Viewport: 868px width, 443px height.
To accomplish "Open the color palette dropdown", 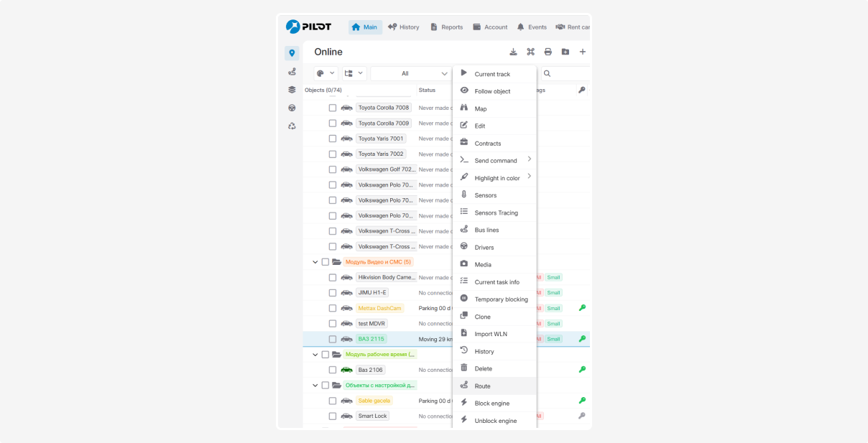I will click(x=325, y=73).
